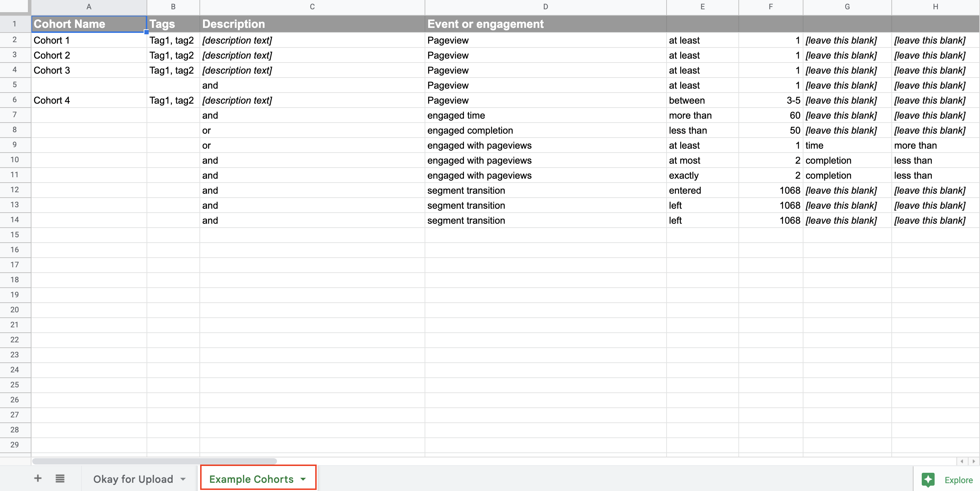Open Okay for Upload tab dropdown arrow
This screenshot has width=980, height=491.
(x=183, y=479)
